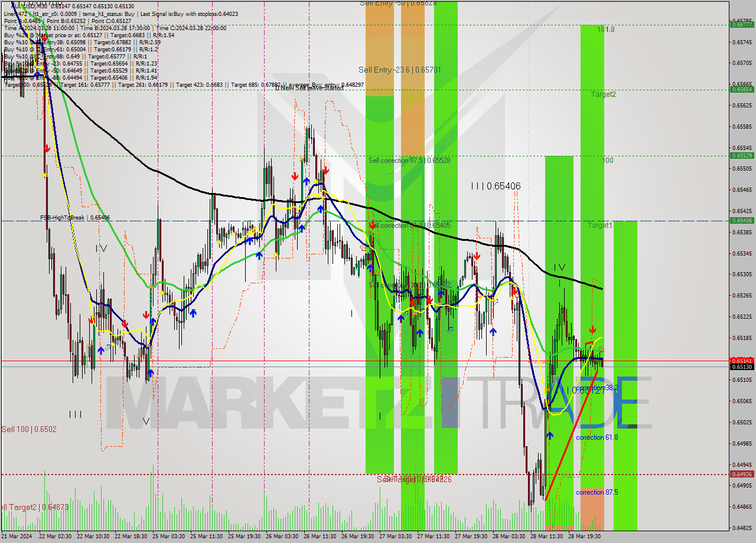Click the 161.8 Fibonacci level label
This screenshot has width=756, height=543.
tap(605, 29)
